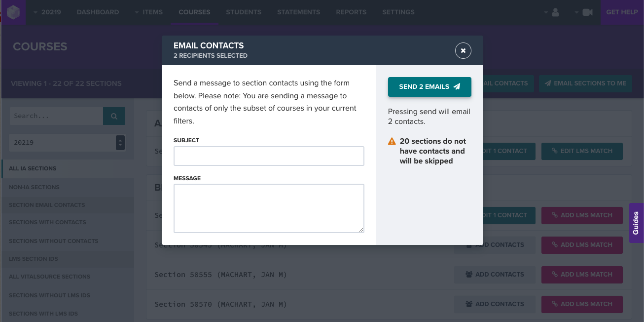644x322 pixels.
Task: Close the Email Contacts dialog
Action: pyautogui.click(x=463, y=50)
